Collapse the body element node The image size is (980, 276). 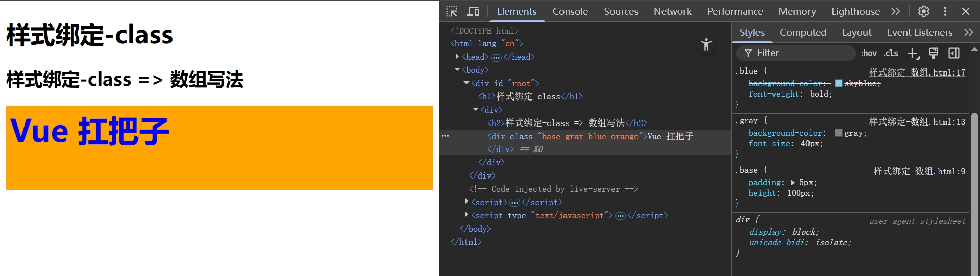[x=457, y=70]
